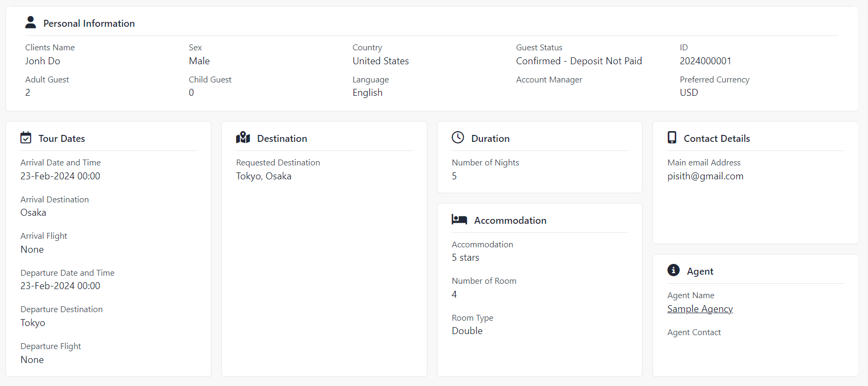Click the info circle Agent icon
Image resolution: width=868 pixels, height=386 pixels.
click(674, 271)
